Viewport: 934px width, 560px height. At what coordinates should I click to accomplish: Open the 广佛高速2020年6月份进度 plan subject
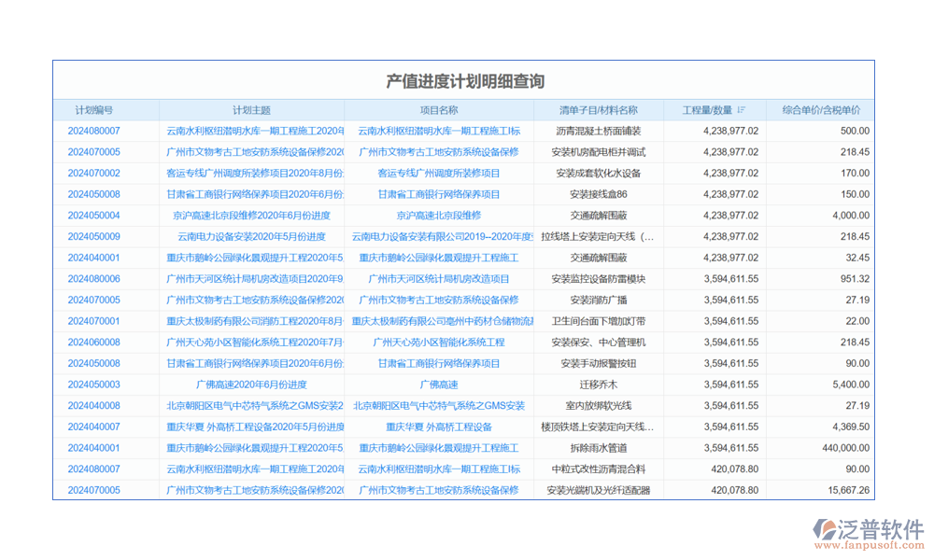tap(251, 385)
